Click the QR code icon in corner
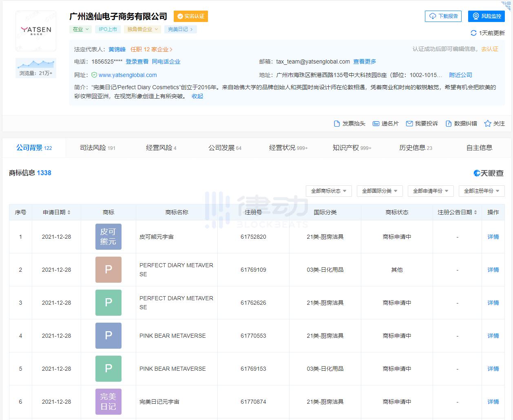513x420 pixels. tap(506, 5)
